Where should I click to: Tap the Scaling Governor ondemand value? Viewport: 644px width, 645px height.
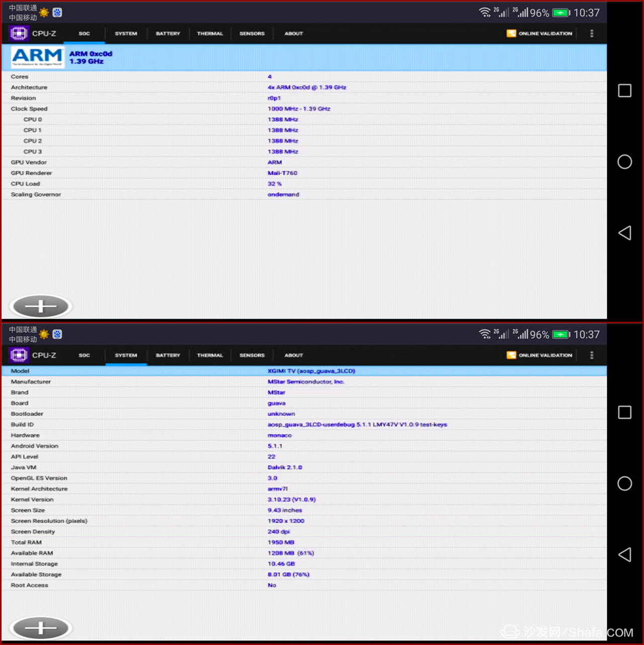click(283, 195)
